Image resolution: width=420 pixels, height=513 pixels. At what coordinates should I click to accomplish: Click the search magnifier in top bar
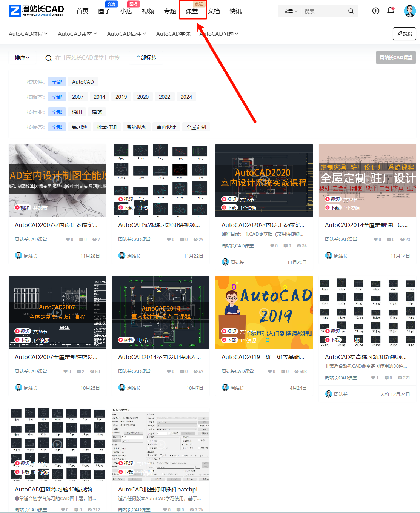[351, 11]
